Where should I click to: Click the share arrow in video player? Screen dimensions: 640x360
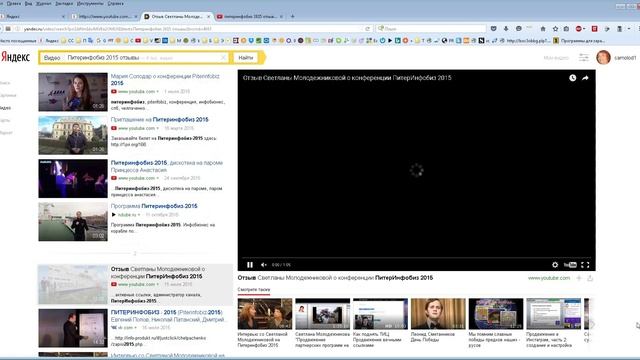(585, 78)
